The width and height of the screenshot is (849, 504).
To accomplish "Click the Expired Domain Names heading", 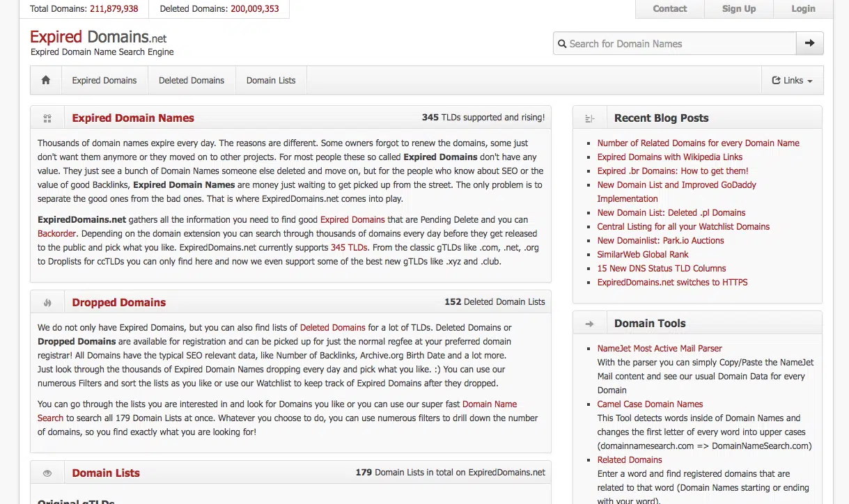I will click(x=133, y=118).
